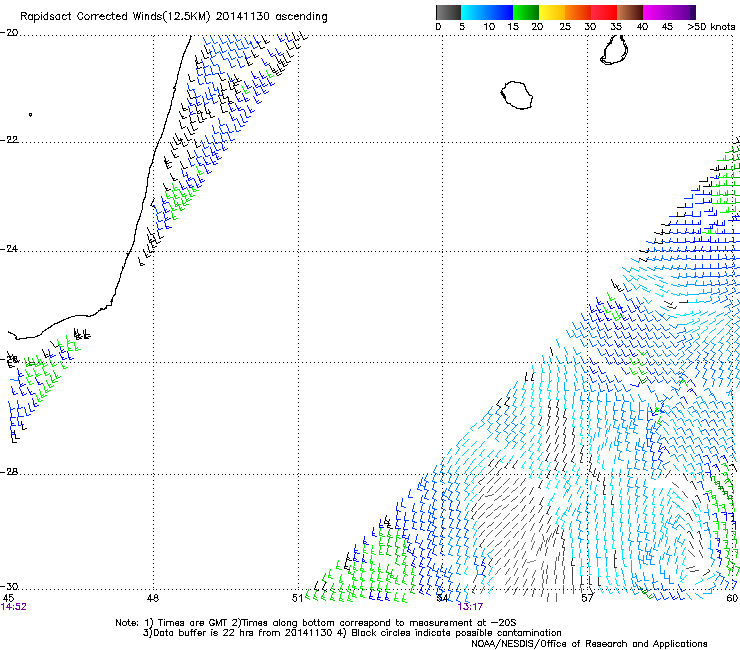Click the '>50 knots' legend label
740x650 pixels.
[712, 27]
